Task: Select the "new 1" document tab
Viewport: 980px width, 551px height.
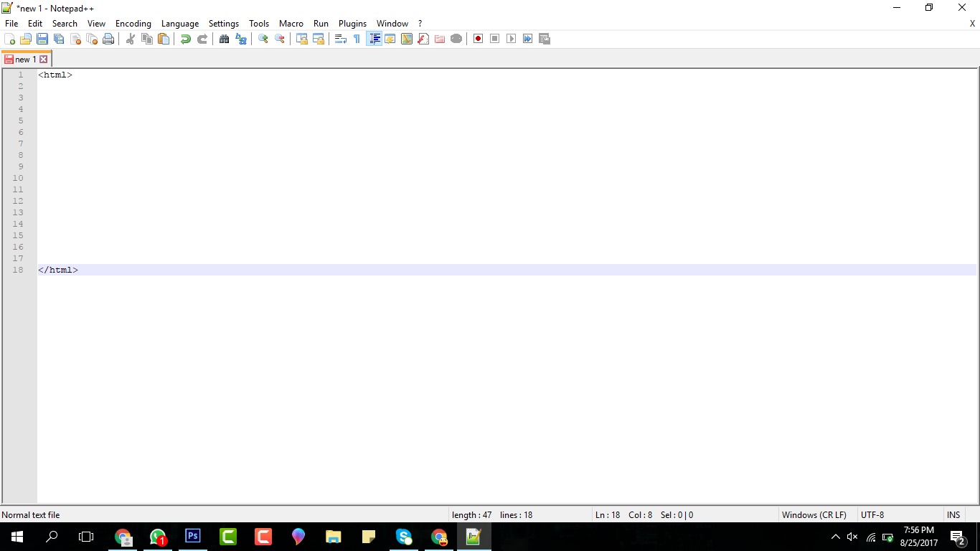Action: point(26,60)
